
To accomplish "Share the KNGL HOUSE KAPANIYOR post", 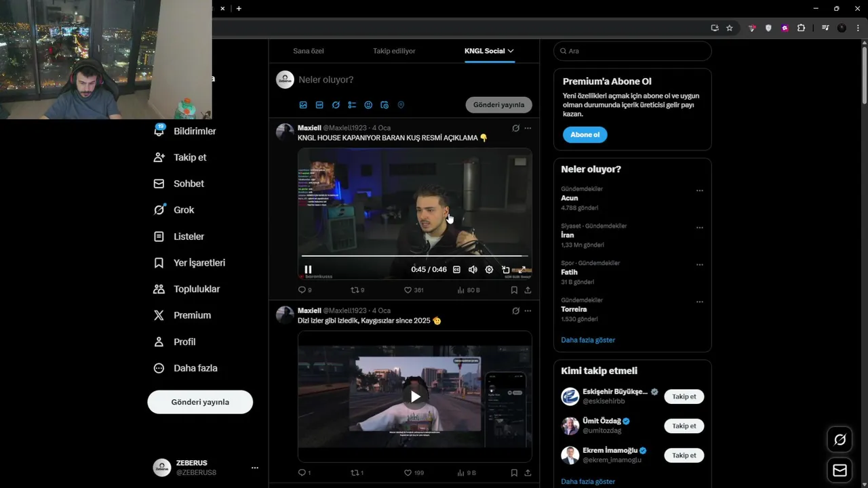I will (x=528, y=290).
